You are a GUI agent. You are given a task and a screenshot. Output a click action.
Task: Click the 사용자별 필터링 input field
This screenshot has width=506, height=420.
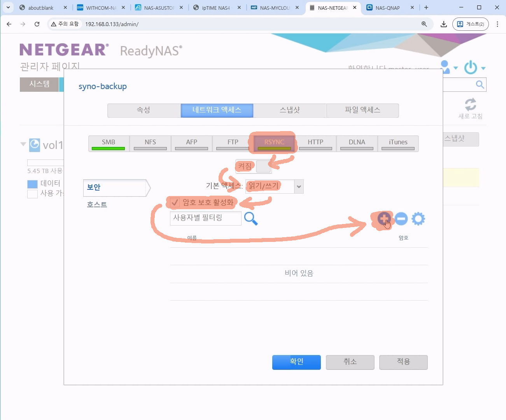[x=205, y=218]
